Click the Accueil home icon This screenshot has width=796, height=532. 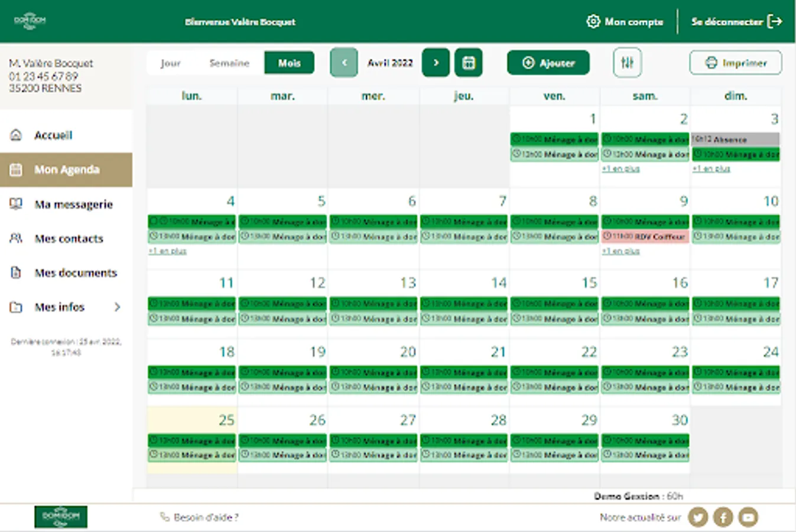click(17, 135)
